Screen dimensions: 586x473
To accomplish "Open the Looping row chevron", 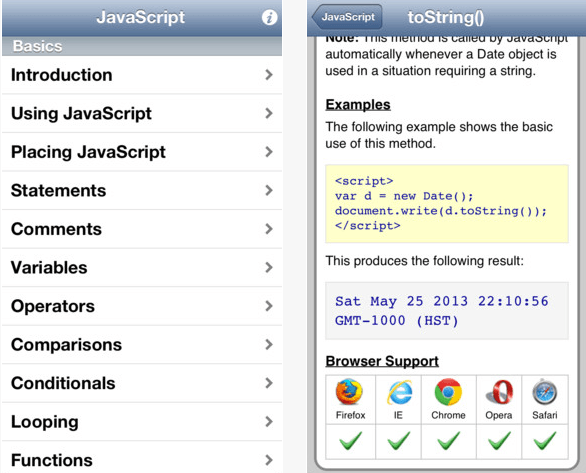I will pos(268,422).
